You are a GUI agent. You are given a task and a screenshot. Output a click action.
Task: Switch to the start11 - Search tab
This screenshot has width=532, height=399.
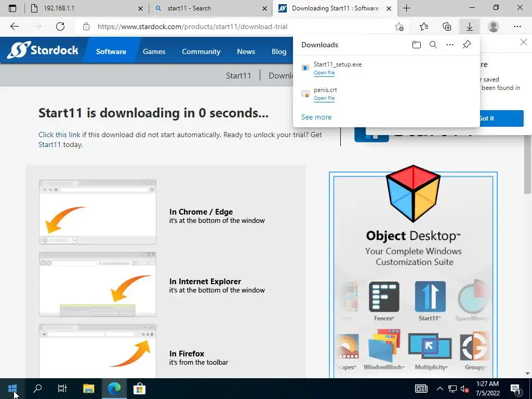[211, 8]
